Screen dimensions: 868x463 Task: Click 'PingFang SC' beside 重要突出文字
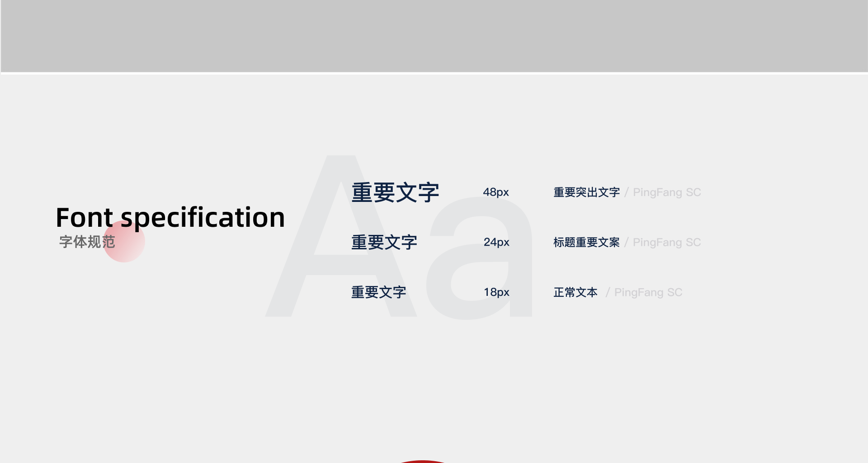point(667,193)
